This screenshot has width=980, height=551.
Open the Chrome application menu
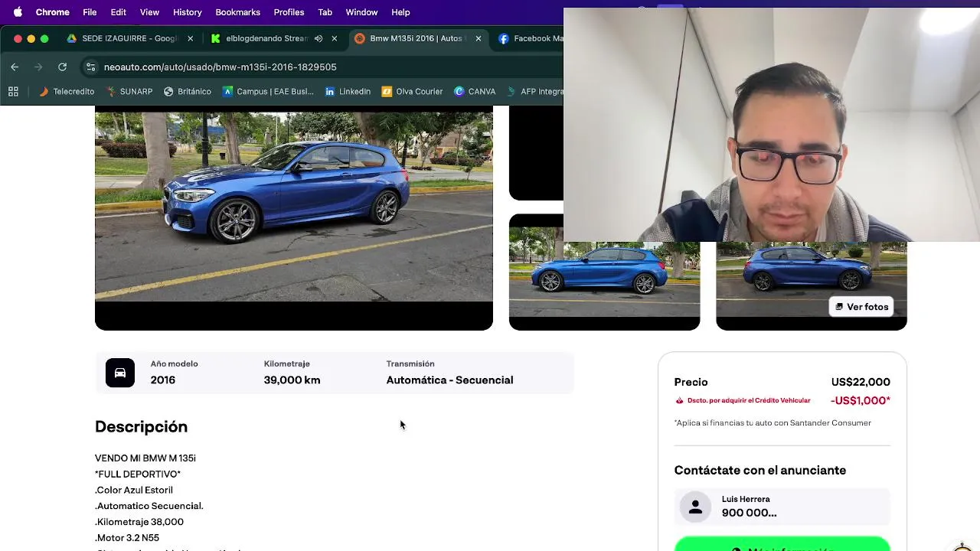[x=52, y=12]
